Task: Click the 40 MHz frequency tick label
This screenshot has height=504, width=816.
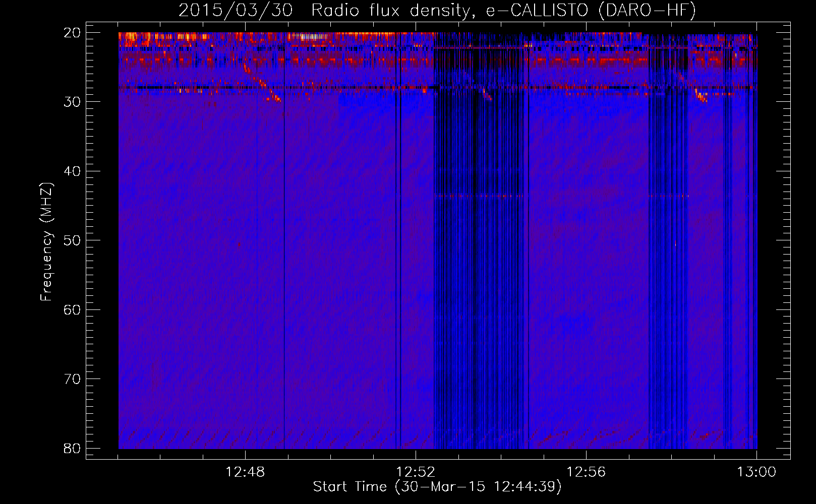Action: click(72, 171)
